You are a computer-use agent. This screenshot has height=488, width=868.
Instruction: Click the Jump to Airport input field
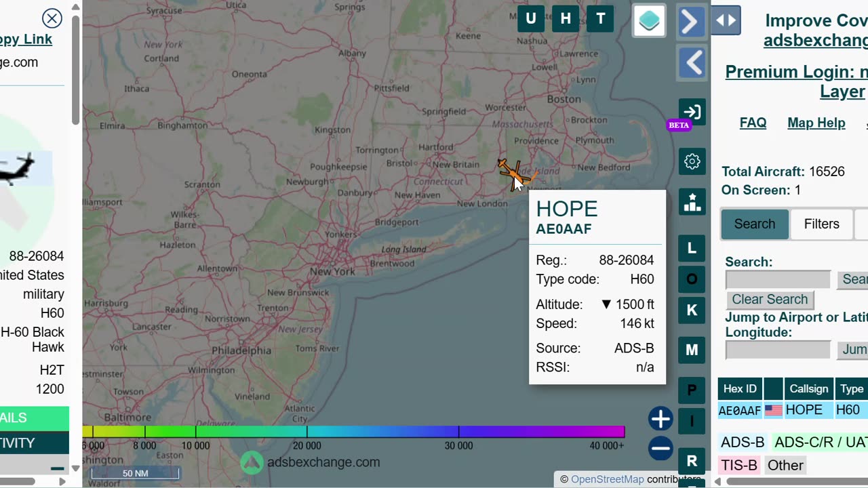tap(778, 350)
